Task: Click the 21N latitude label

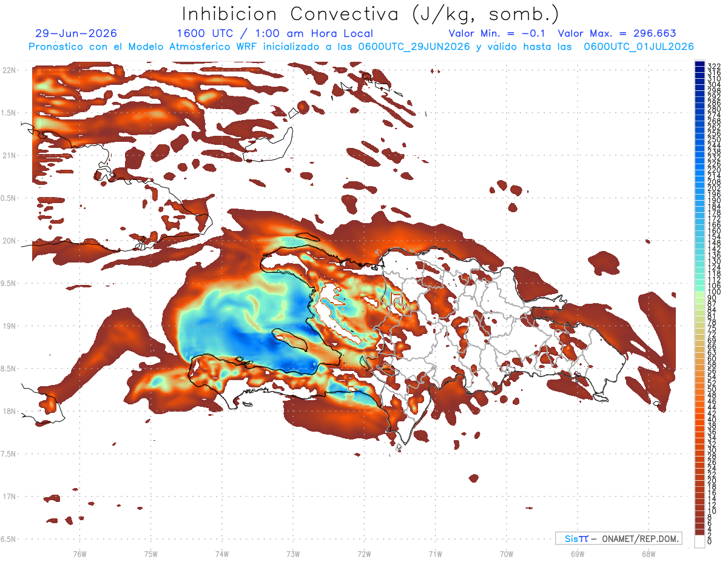Action: click(9, 155)
